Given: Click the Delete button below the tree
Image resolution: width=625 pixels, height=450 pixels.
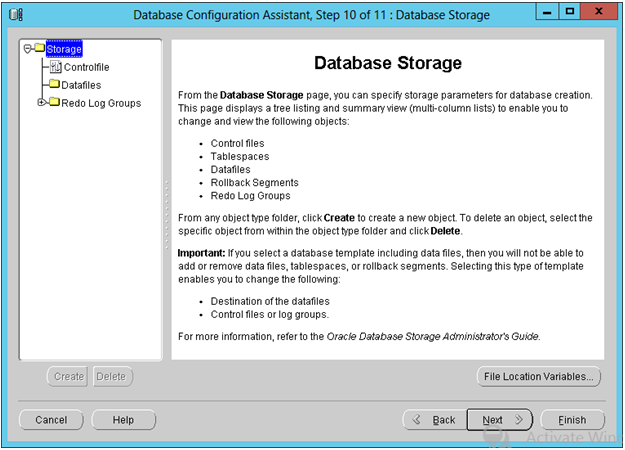Looking at the screenshot, I should [x=111, y=377].
